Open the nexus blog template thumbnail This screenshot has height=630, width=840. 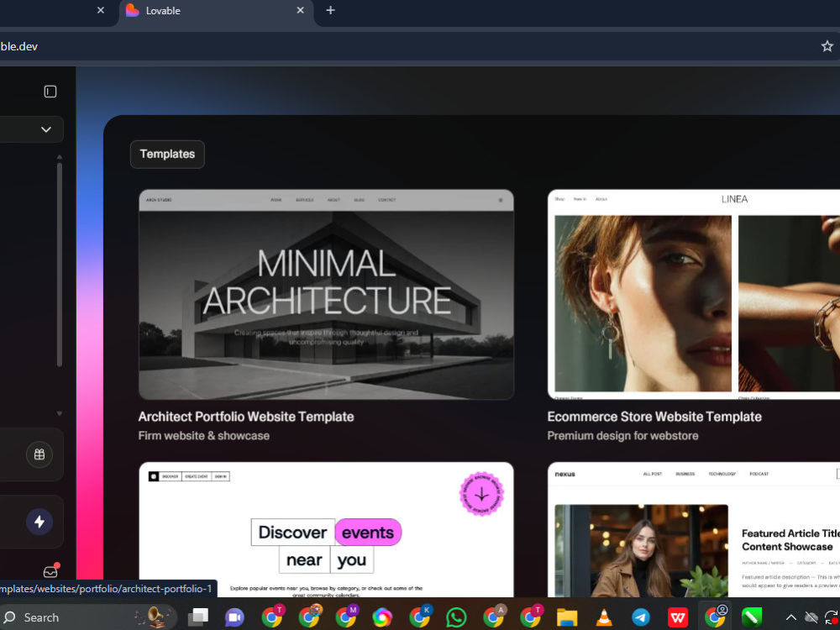tap(693, 529)
